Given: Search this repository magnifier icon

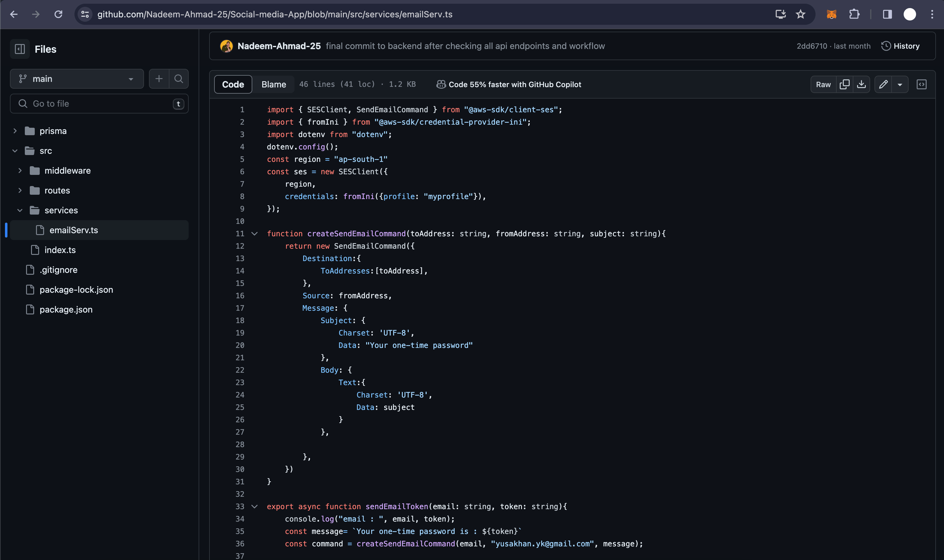Looking at the screenshot, I should (179, 78).
